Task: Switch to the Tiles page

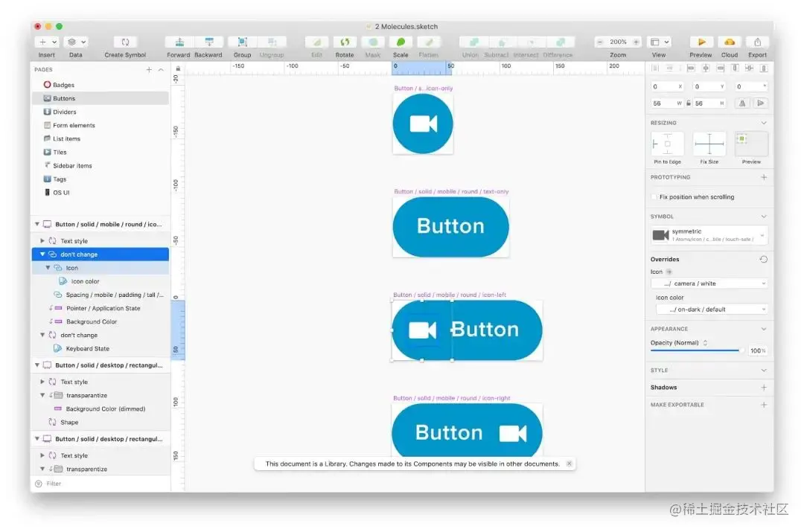Action: (60, 152)
